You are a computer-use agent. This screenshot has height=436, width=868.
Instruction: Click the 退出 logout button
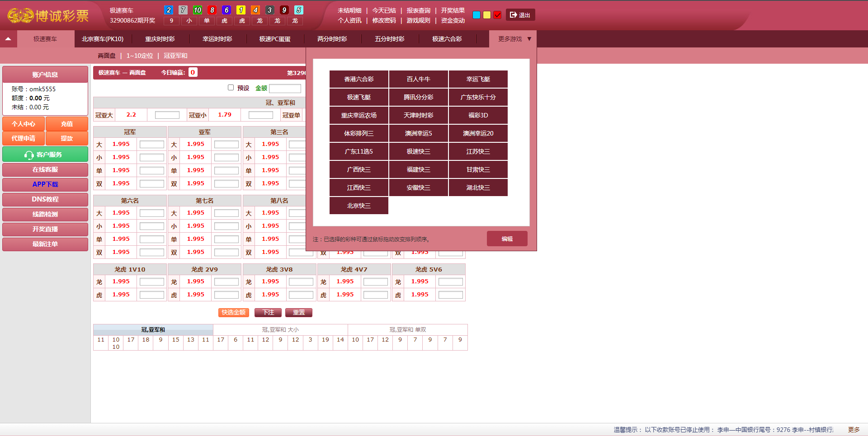[x=520, y=15]
